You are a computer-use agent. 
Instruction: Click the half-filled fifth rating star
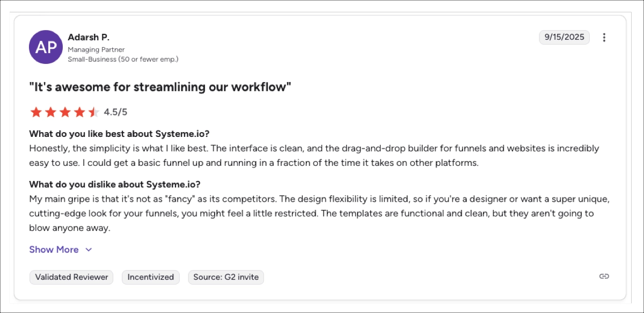(x=93, y=112)
